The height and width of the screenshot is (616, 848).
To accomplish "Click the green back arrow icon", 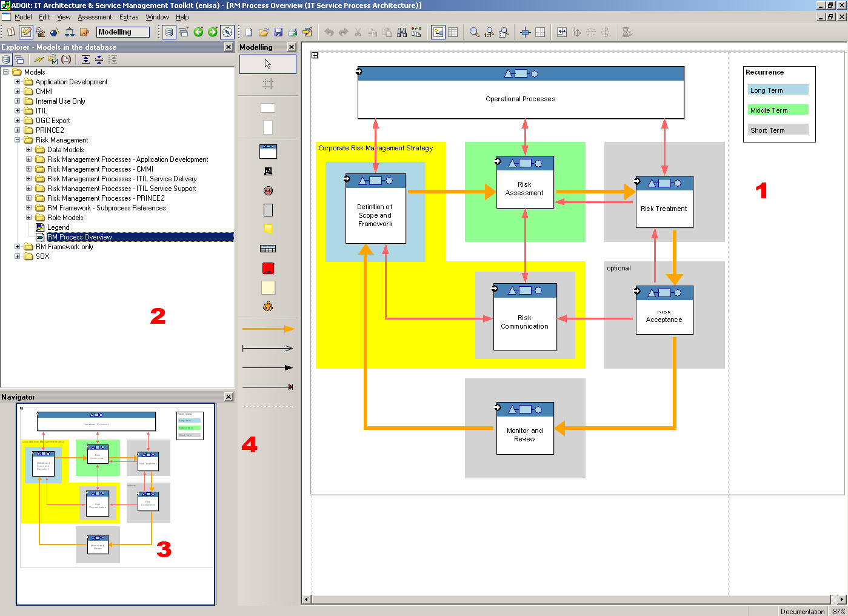I will click(x=198, y=32).
